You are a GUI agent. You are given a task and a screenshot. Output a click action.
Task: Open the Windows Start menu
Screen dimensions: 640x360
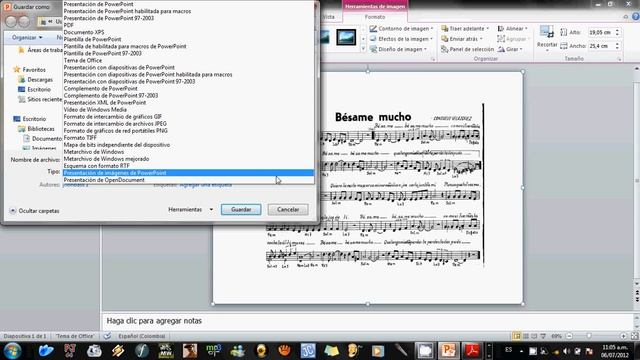[x=13, y=351]
